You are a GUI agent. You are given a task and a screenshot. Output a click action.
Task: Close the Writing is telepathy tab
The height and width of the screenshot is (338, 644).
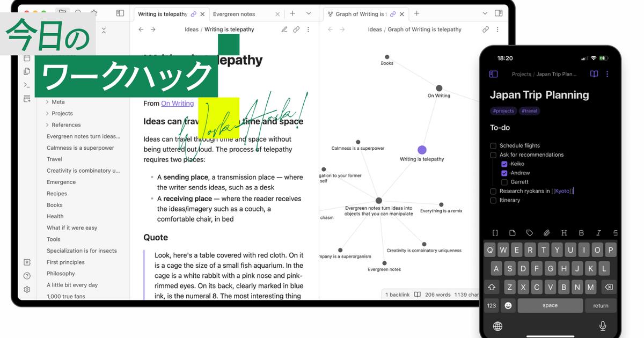click(x=202, y=14)
